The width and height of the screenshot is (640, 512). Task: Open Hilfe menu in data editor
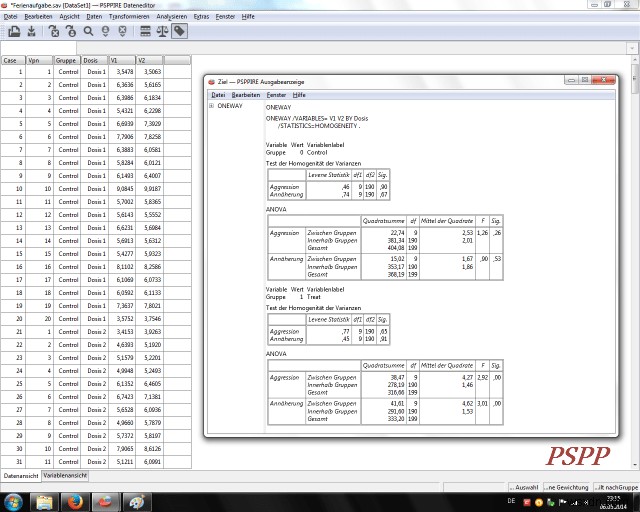[x=248, y=16]
